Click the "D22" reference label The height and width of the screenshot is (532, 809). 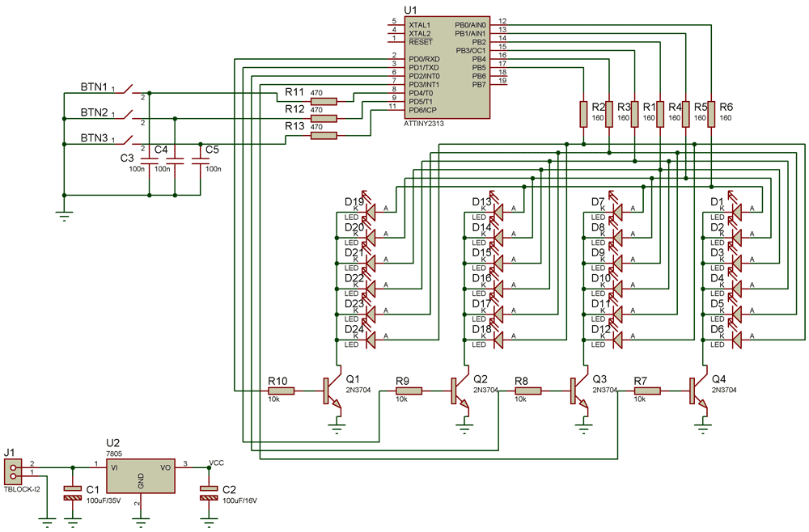click(x=354, y=278)
